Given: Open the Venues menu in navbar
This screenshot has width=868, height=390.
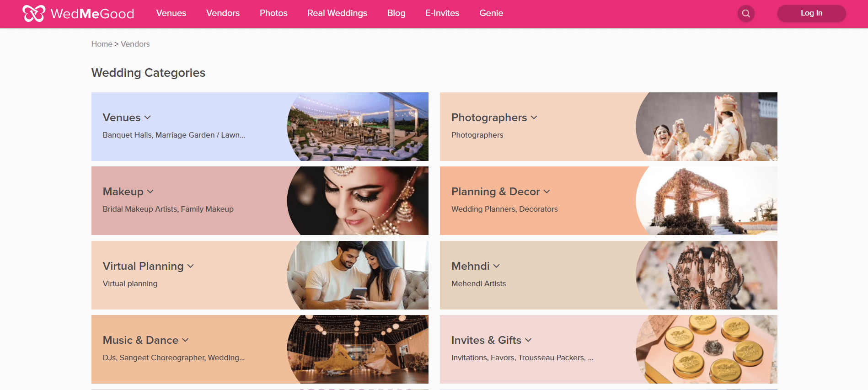Looking at the screenshot, I should click(171, 13).
